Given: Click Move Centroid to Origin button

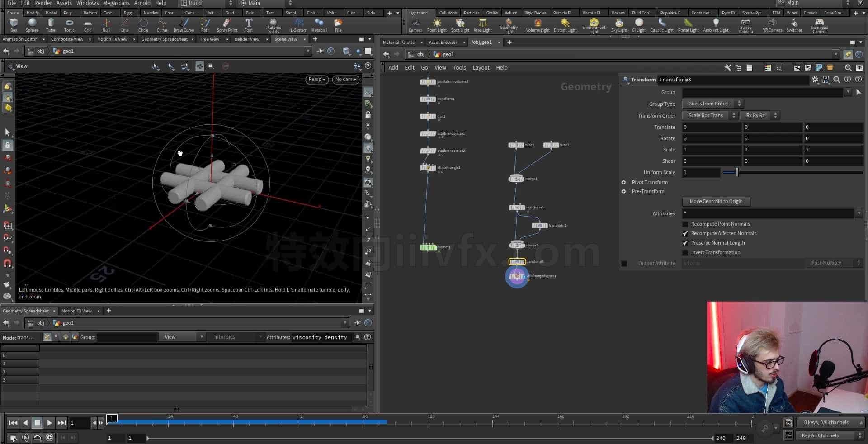Looking at the screenshot, I should (x=716, y=202).
